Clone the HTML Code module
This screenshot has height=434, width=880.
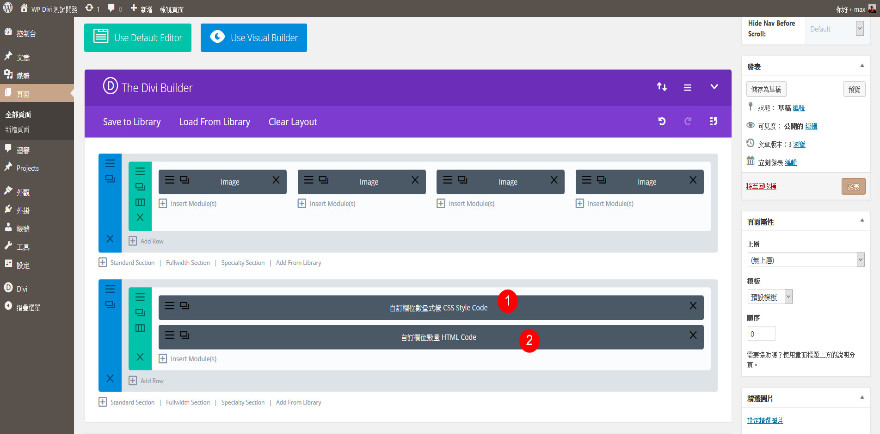pos(184,335)
